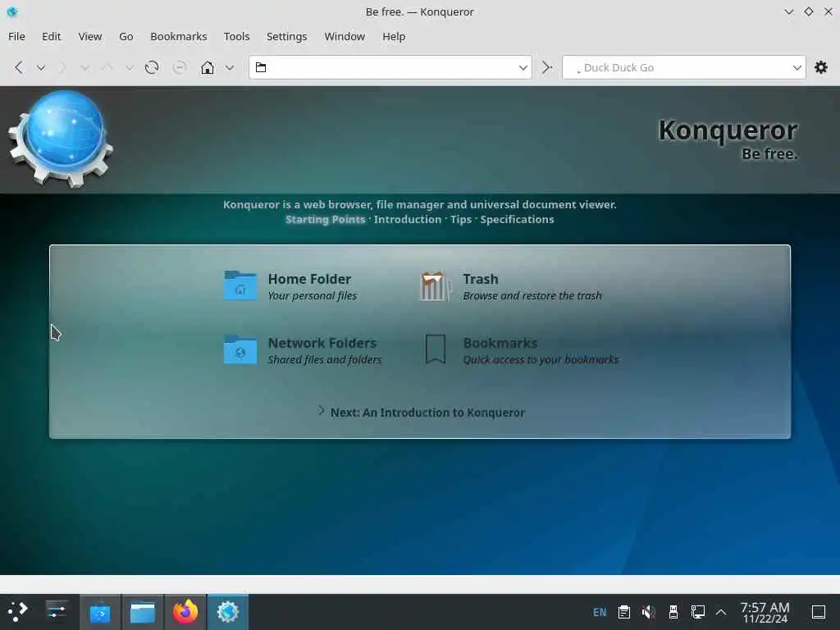The height and width of the screenshot is (630, 840).
Task: Open the Bookmarks starting point link
Action: (500, 343)
